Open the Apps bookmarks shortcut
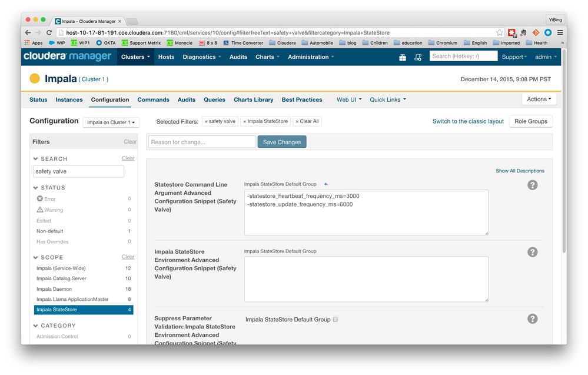 point(34,43)
